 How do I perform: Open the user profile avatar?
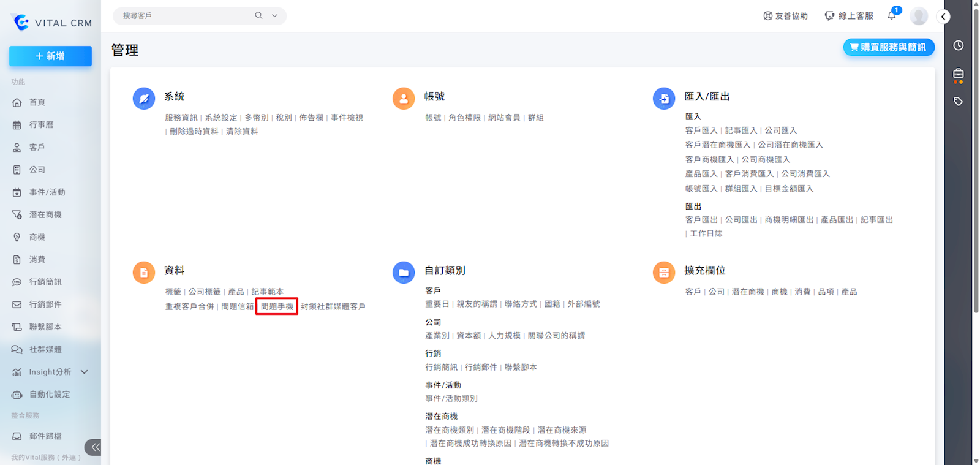[x=918, y=16]
